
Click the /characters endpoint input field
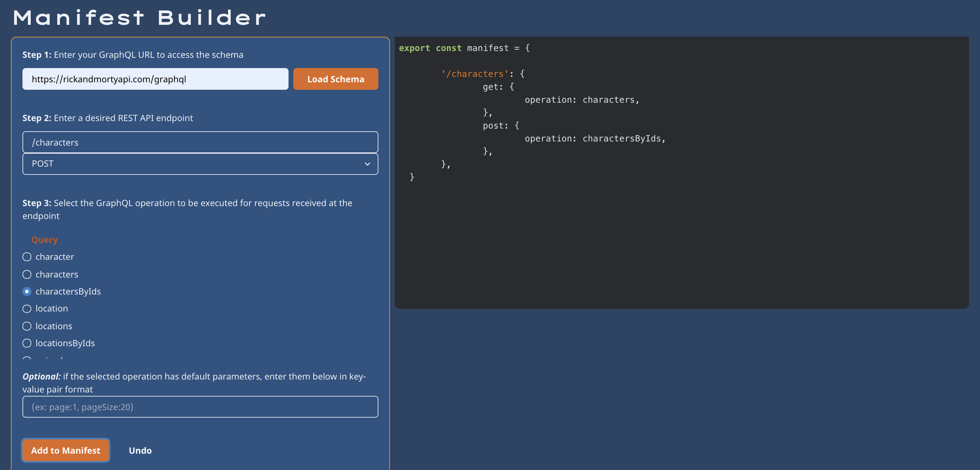pos(200,142)
